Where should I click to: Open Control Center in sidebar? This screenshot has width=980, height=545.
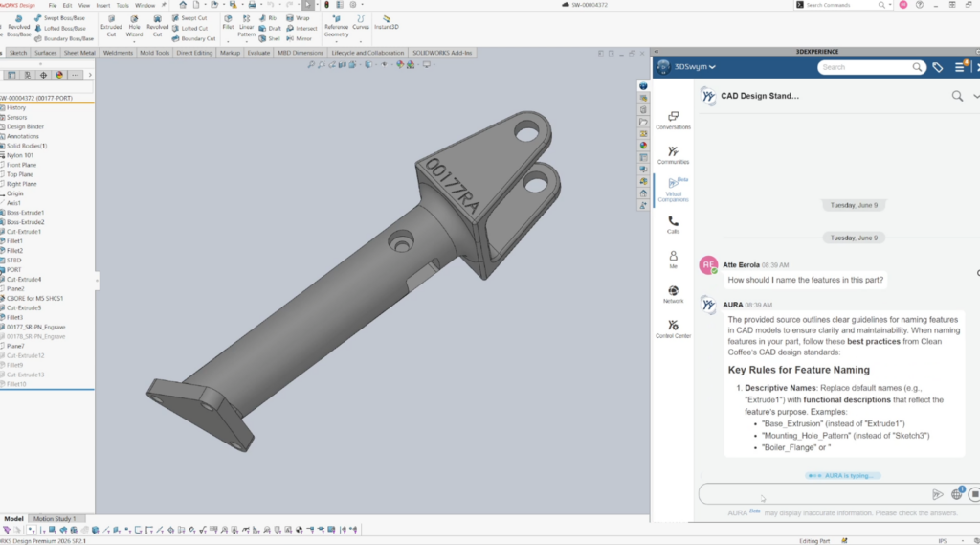673,329
